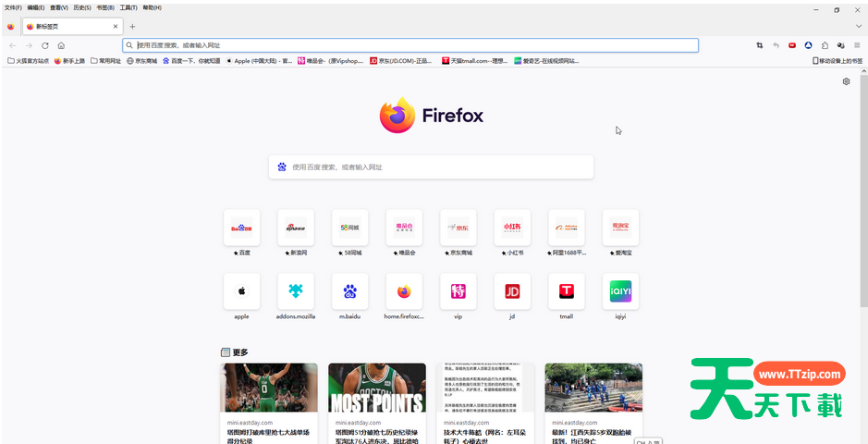
Task: Open a new tab with plus button
Action: (132, 27)
